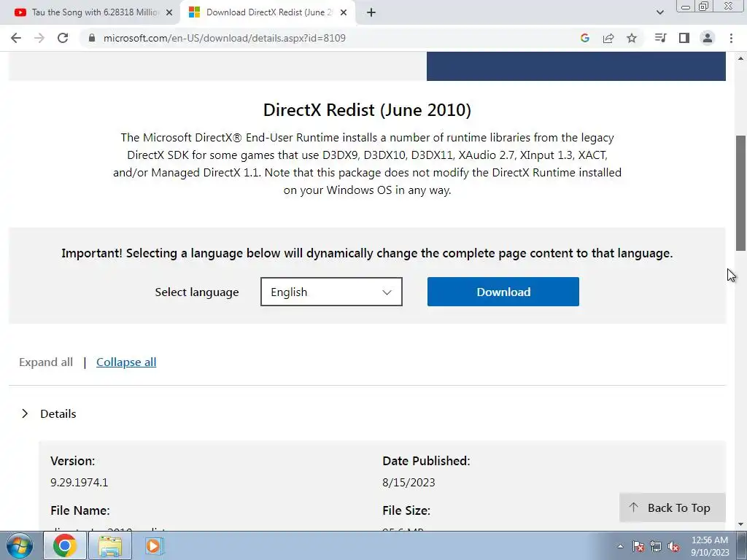Close the Download DirectX Redist tab
The height and width of the screenshot is (560, 747).
click(344, 12)
